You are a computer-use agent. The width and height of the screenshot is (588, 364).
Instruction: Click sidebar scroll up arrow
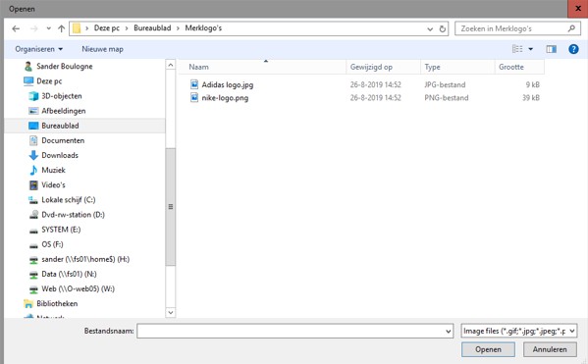pos(170,65)
